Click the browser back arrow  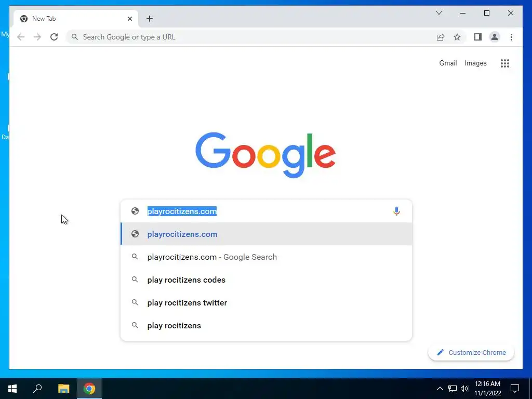[21, 37]
